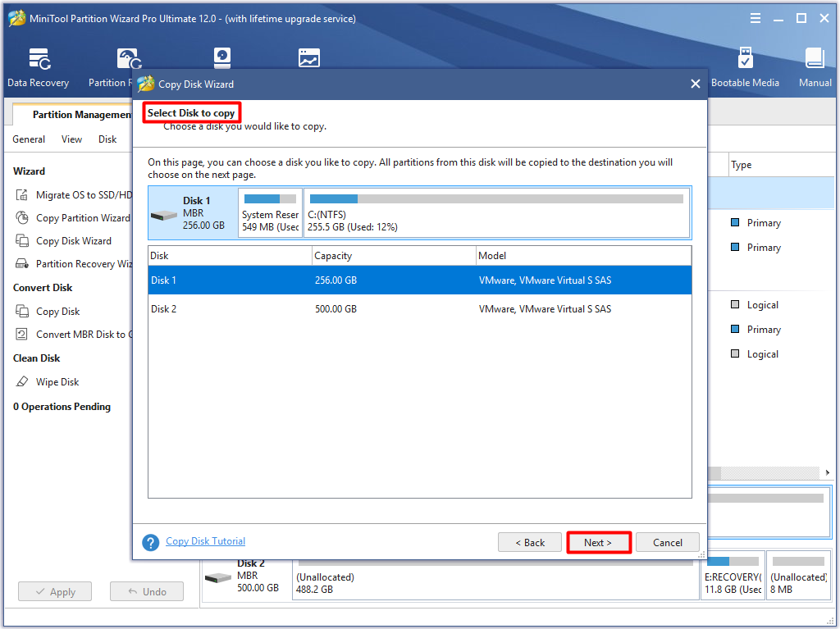Click the Undo button
This screenshot has width=840, height=629.
[147, 591]
